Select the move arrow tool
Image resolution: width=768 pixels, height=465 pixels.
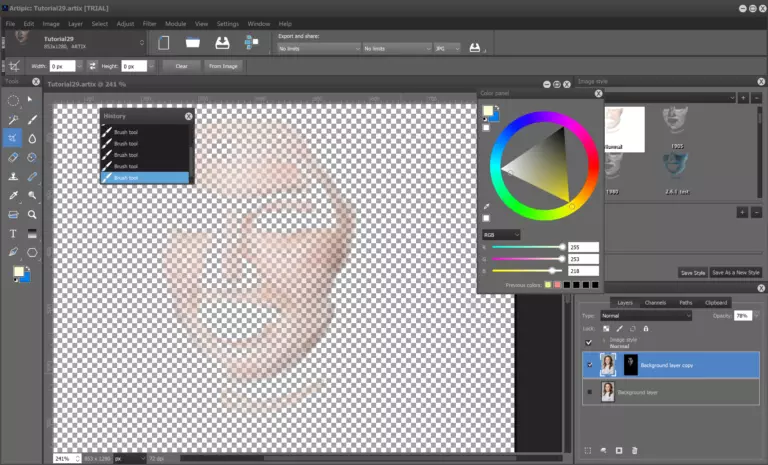tap(30, 99)
